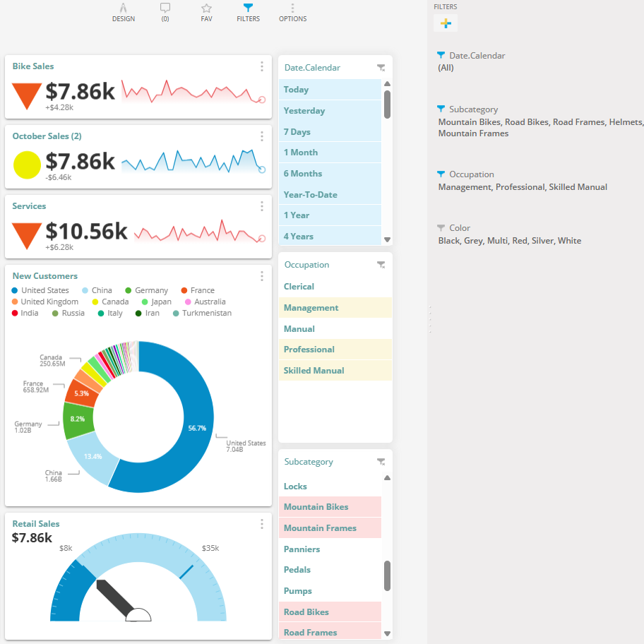Screen dimensions: 644x644
Task: Click the Color filter entry in panel
Action: coord(459,228)
